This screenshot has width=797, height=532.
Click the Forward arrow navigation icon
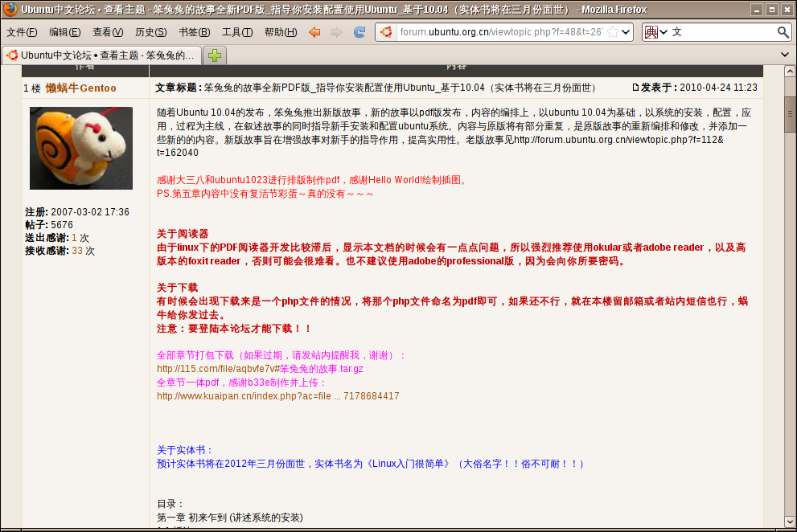point(336,32)
